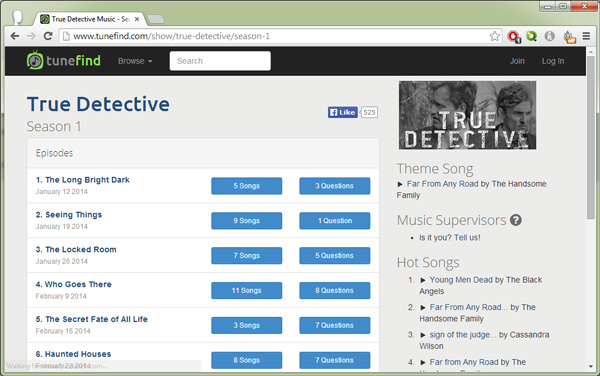Click the 525 like count box
The image size is (600, 376).
tap(369, 112)
